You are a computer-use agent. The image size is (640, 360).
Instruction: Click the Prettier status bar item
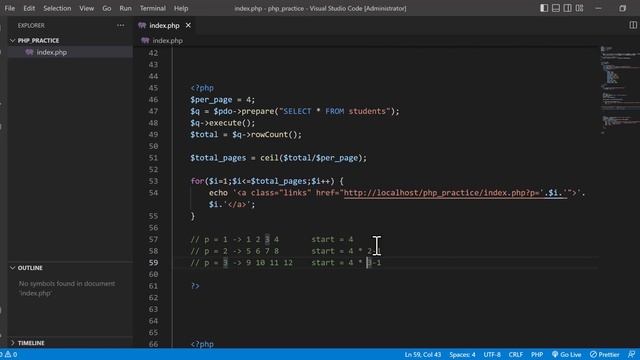tap(604, 354)
